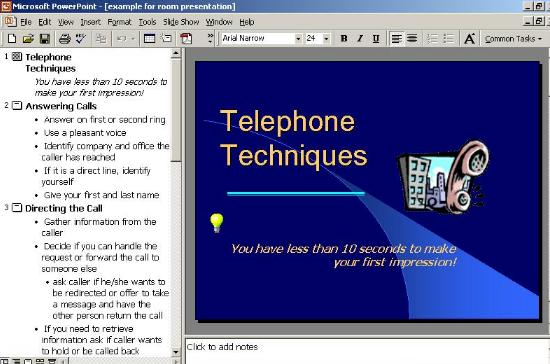Click sub-bullet starting 'ask caller if he/she wants'
The image size is (550, 364).
110,299
